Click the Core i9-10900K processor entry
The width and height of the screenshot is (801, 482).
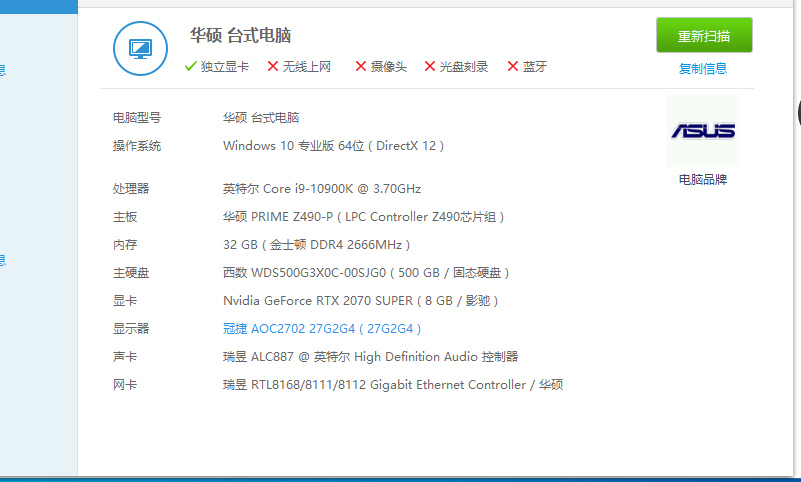322,189
